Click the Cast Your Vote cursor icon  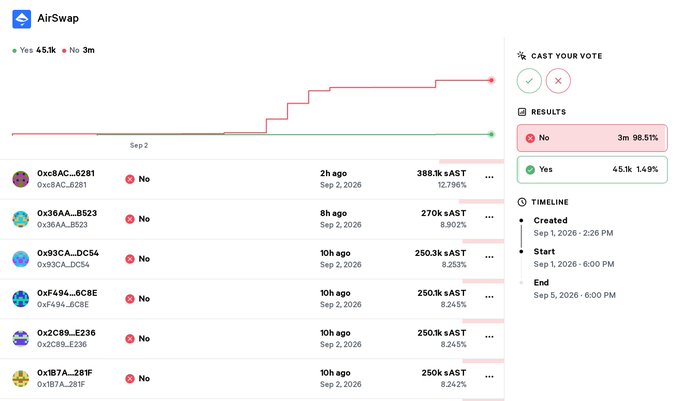click(x=522, y=55)
